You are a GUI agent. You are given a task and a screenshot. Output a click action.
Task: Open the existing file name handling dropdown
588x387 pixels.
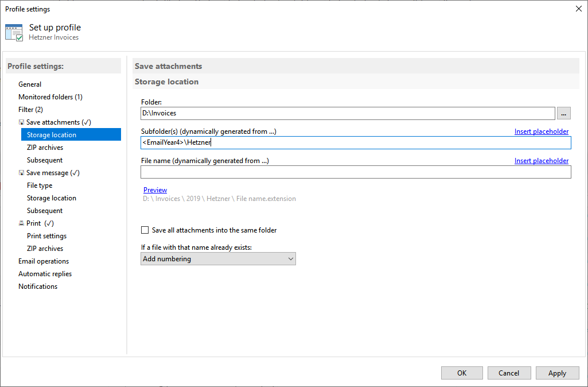(x=218, y=259)
